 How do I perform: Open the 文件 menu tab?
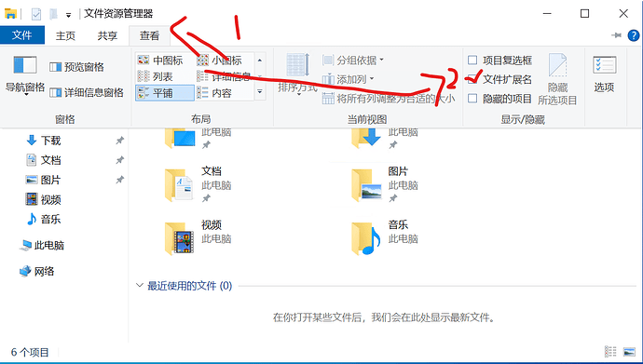coord(22,35)
